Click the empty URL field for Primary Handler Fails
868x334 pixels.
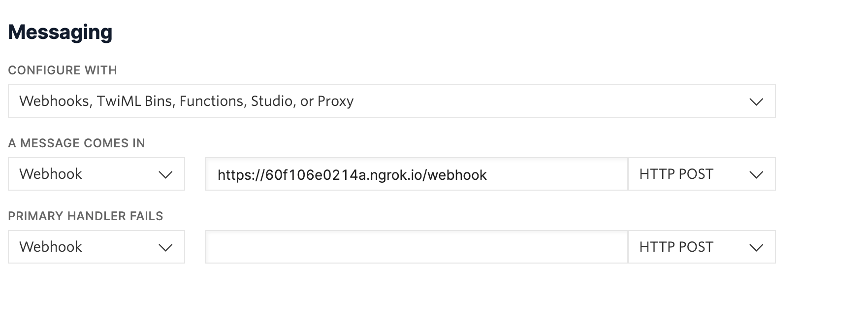point(417,247)
